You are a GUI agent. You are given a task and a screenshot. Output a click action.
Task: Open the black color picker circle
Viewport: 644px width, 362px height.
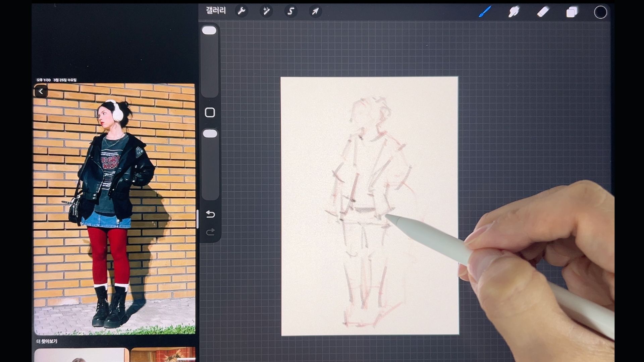(x=600, y=12)
